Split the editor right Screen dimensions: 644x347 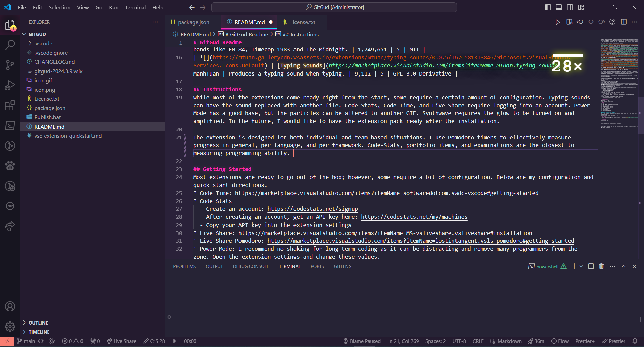[624, 22]
